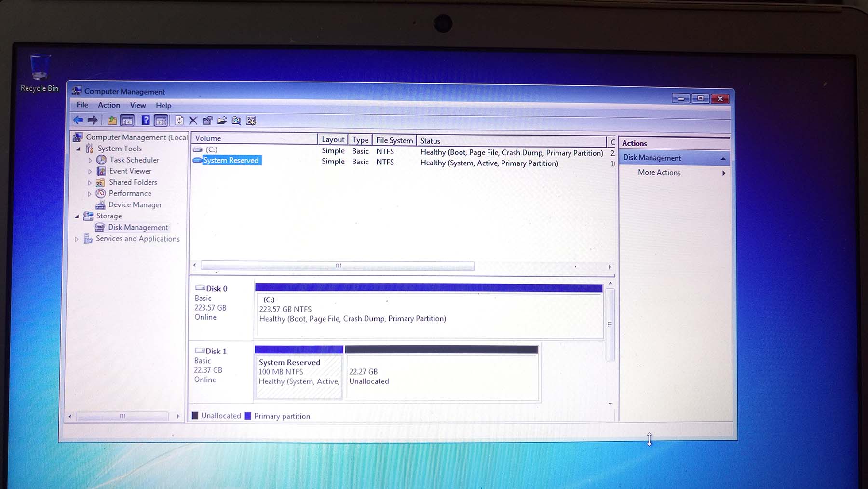Click More Actions in Actions pane
Viewport: 868px width, 489px height.
[x=659, y=172]
